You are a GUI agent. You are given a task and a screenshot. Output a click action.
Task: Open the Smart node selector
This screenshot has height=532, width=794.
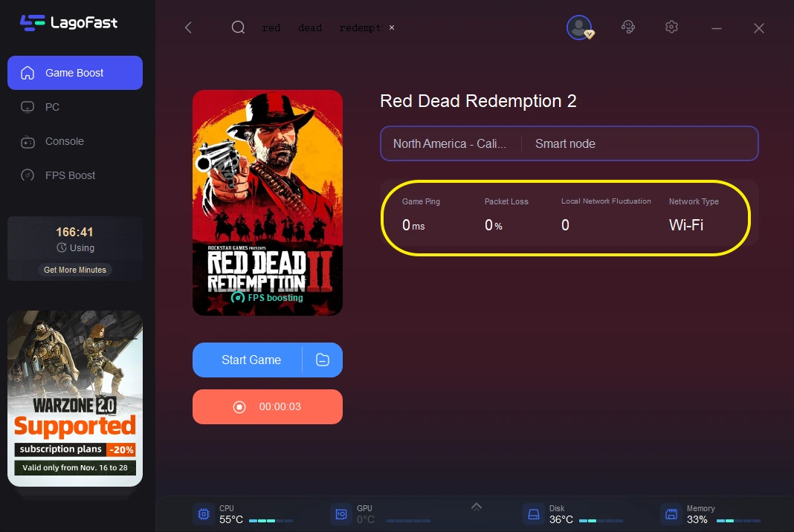point(565,143)
